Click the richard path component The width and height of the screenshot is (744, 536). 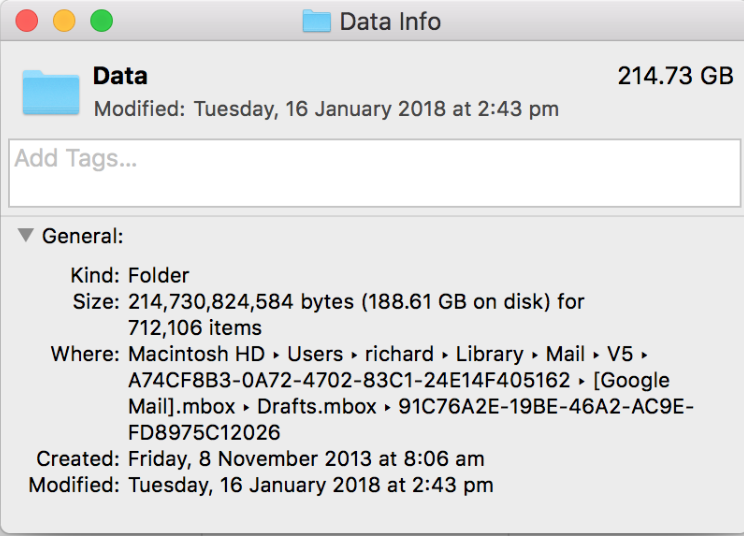pos(398,354)
